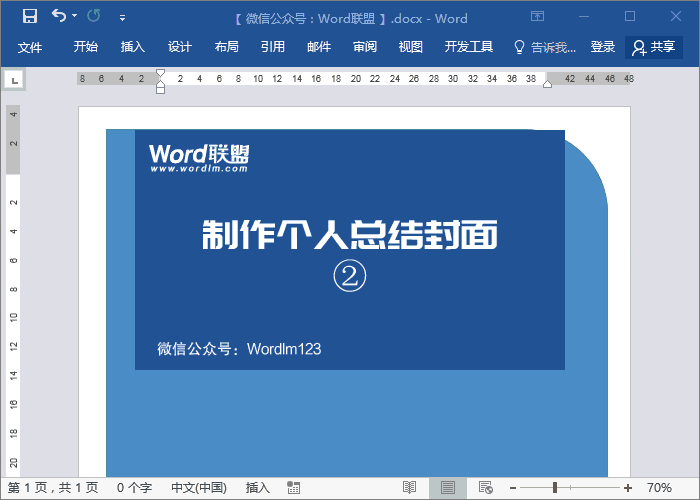700x500 pixels.
Task: Toggle 插入 insert/overtype mode in status bar
Action: [258, 488]
